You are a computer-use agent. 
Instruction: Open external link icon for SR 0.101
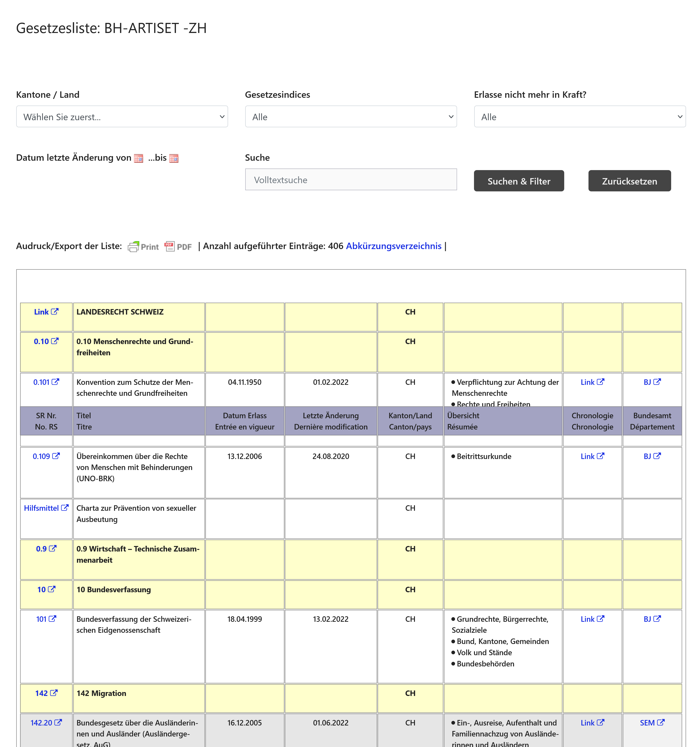point(55,382)
